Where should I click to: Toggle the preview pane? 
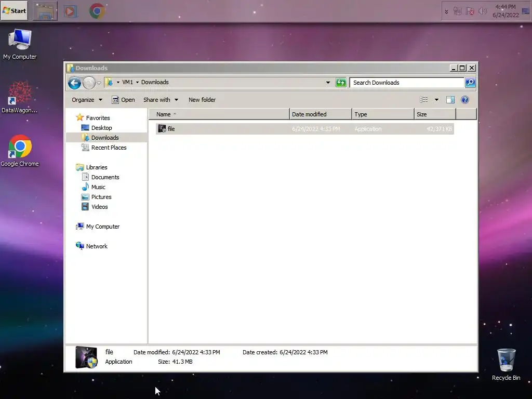tap(450, 100)
